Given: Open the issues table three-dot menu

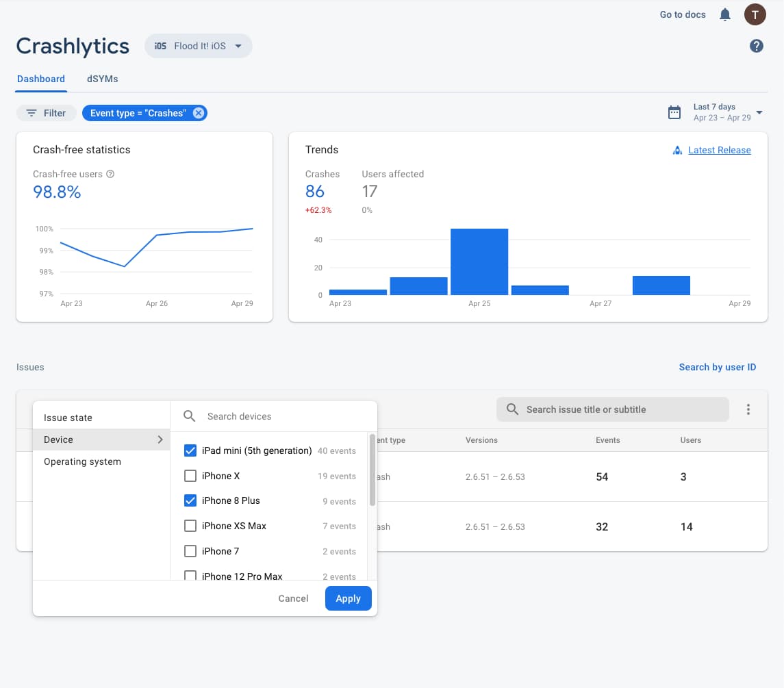Looking at the screenshot, I should pos(748,409).
